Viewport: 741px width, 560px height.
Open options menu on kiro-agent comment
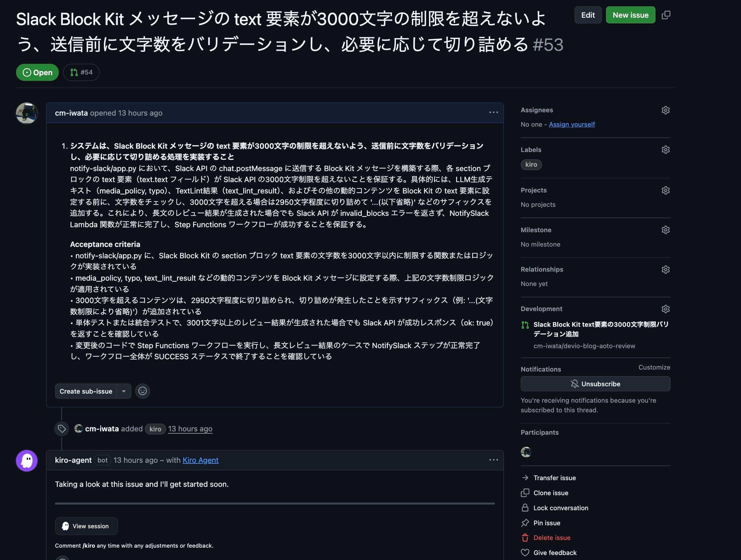[x=493, y=460]
